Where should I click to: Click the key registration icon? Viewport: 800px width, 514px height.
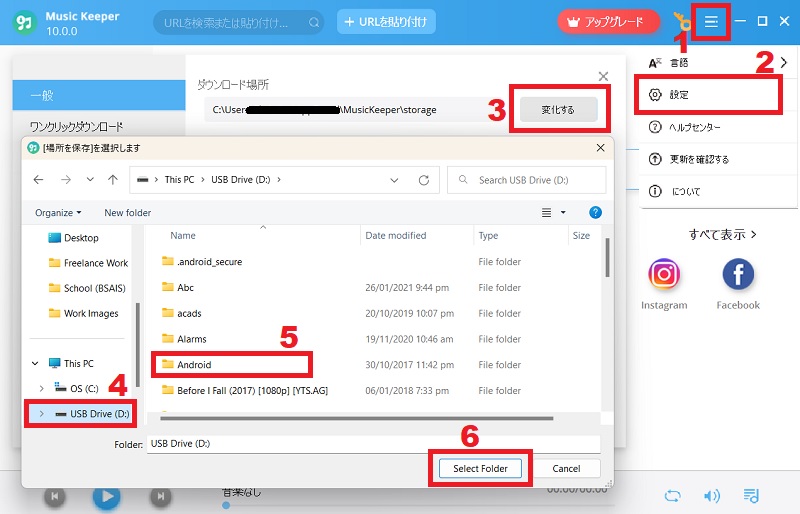(x=681, y=22)
